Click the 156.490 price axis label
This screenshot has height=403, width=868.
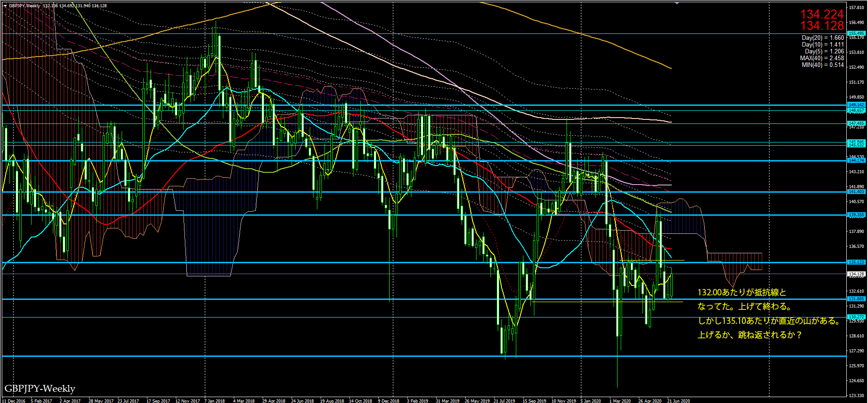click(857, 23)
